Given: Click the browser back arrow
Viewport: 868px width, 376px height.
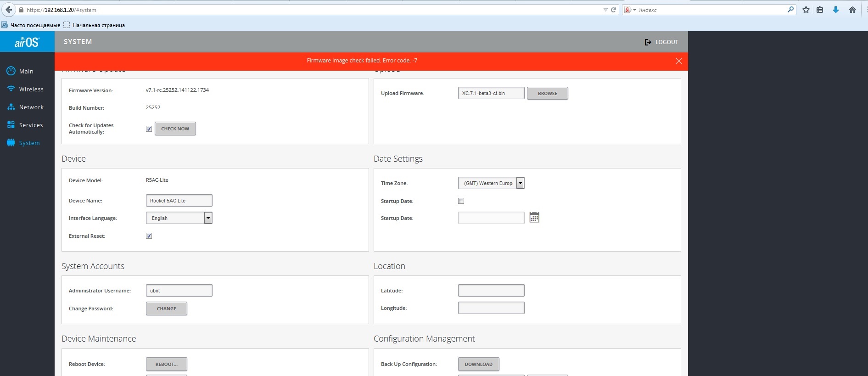Looking at the screenshot, I should tap(9, 10).
